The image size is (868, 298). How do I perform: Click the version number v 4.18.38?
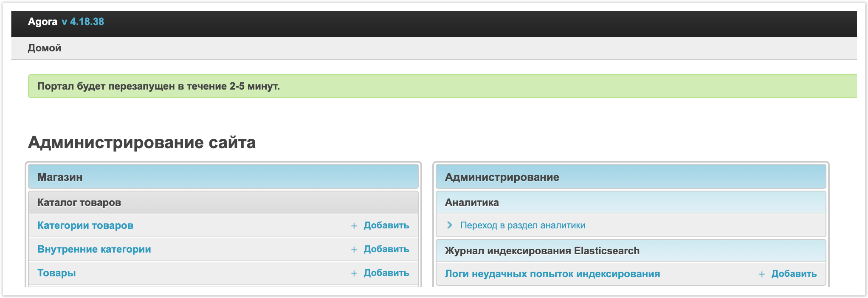(83, 22)
